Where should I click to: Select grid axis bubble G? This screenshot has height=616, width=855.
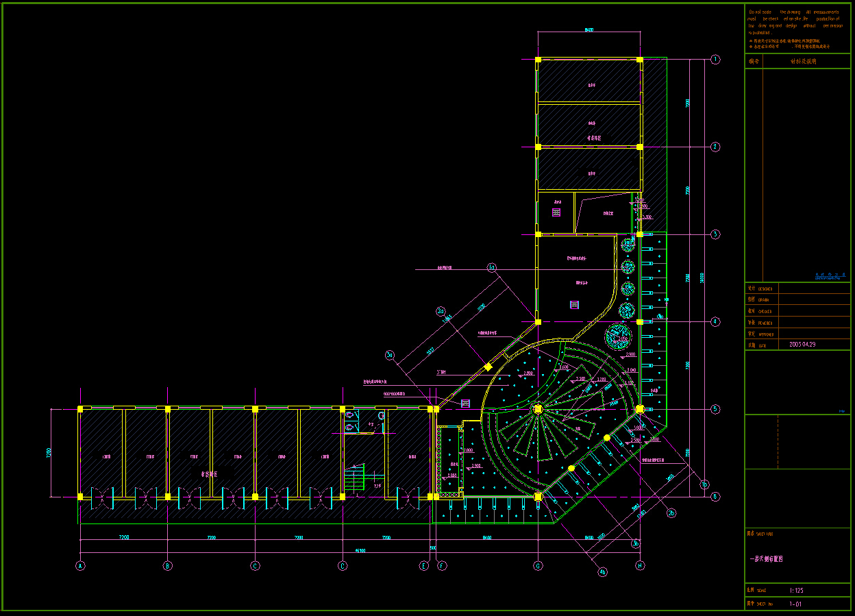click(538, 566)
